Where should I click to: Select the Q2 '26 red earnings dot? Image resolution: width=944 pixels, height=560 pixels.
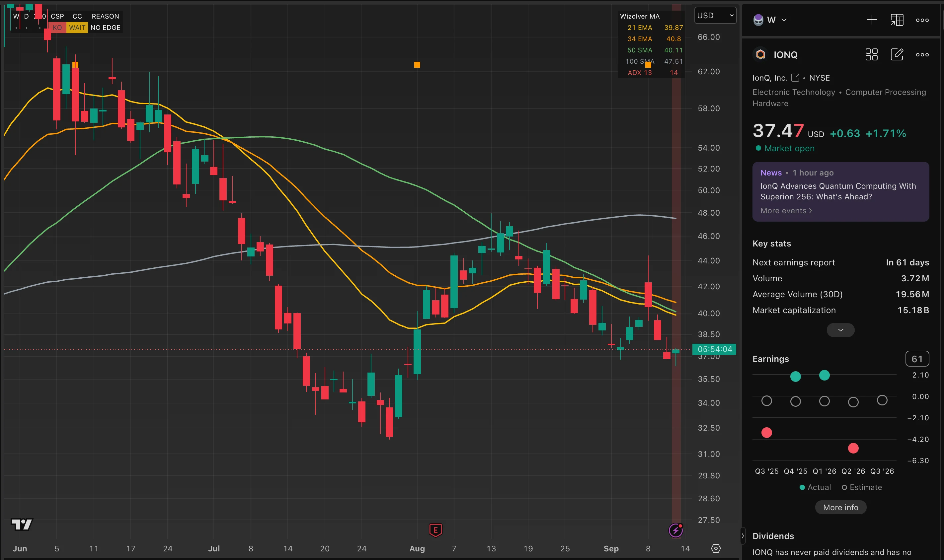[x=853, y=448]
